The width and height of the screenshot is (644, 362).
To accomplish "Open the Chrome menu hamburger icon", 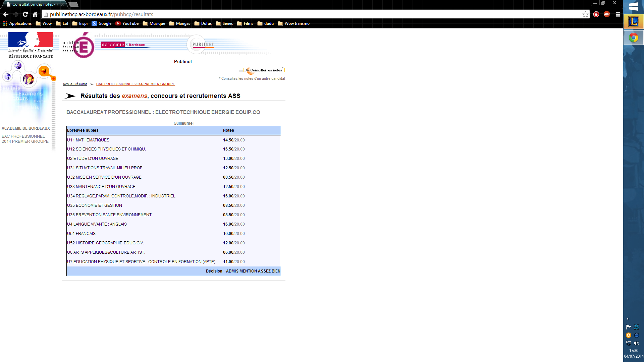I will coord(618,14).
